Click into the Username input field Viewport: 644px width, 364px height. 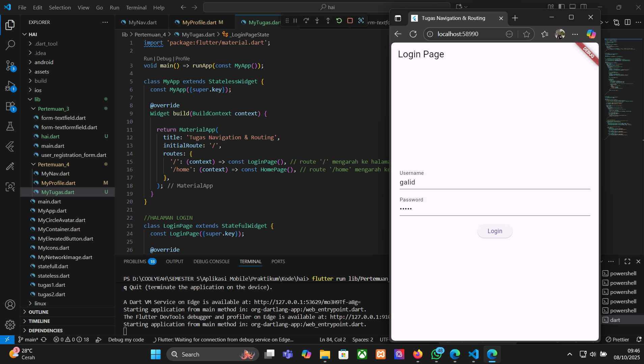(494, 182)
